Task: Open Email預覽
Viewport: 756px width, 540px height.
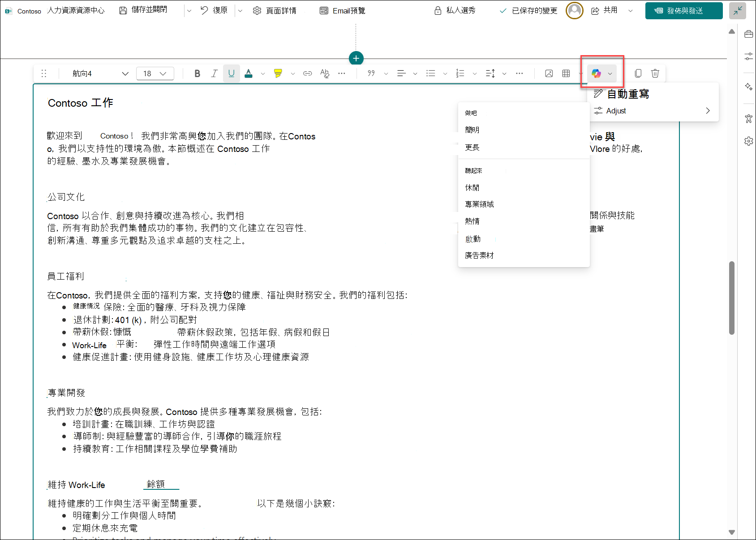Action: pyautogui.click(x=343, y=10)
